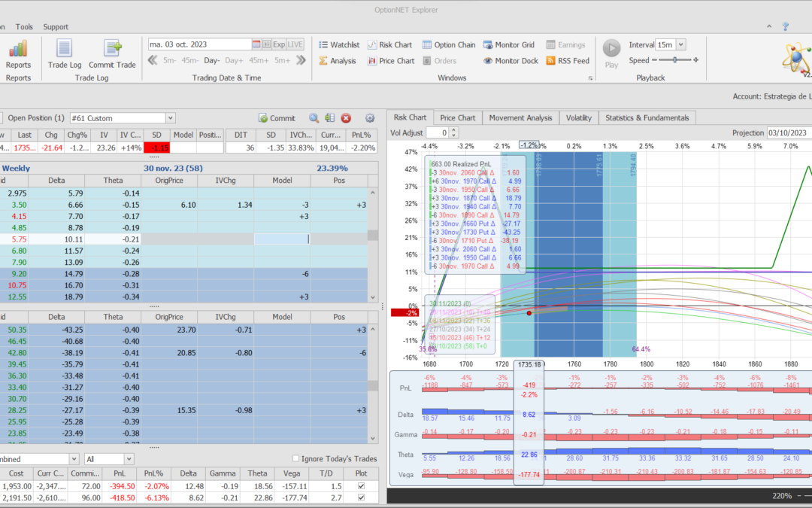Enable Ignore Today's Trades checkbox
The image size is (812, 508).
click(x=295, y=458)
